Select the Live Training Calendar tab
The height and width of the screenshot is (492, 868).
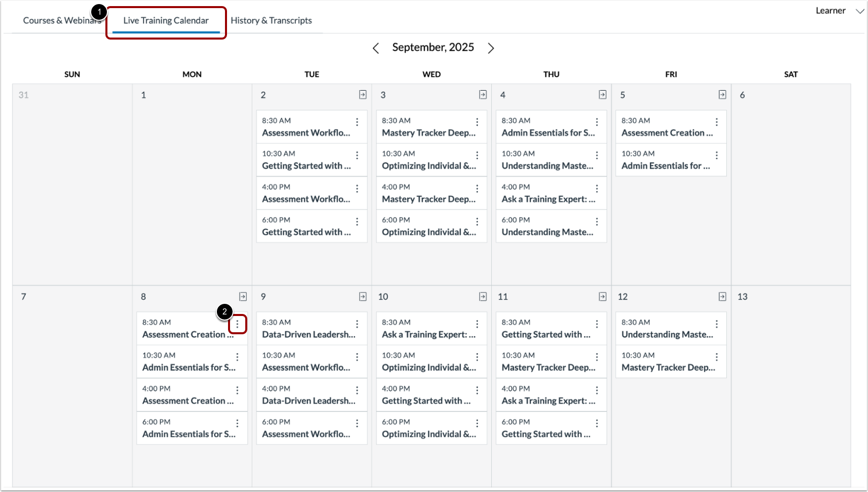165,20
